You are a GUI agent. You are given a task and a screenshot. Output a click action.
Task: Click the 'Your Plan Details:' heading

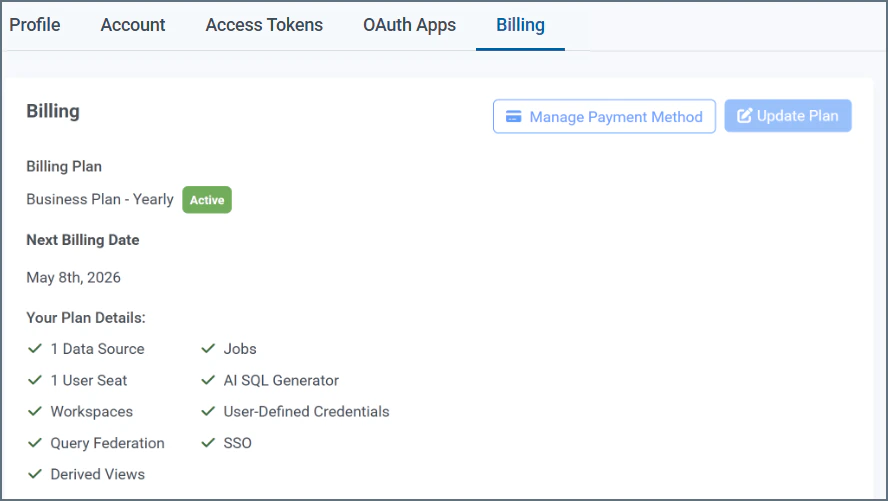[x=86, y=318]
